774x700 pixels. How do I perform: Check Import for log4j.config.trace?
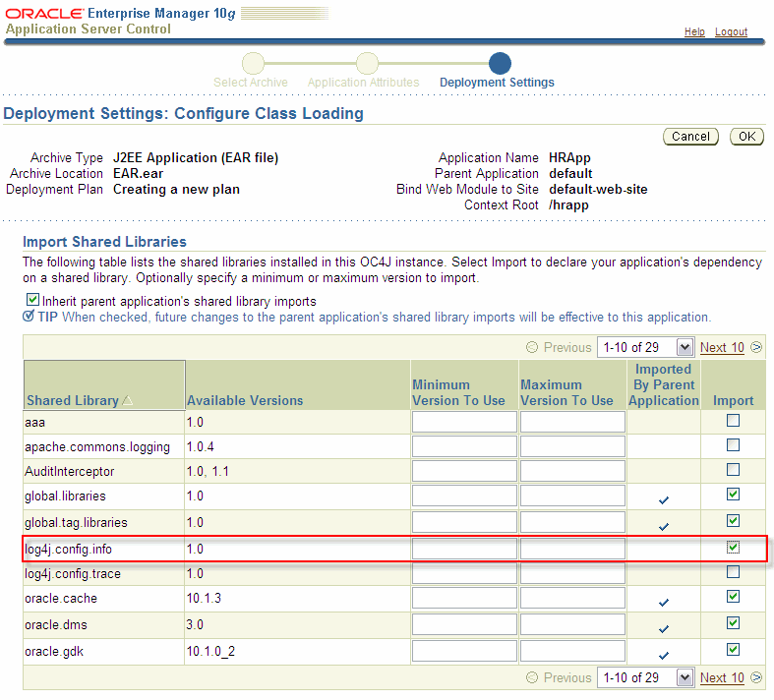point(733,572)
